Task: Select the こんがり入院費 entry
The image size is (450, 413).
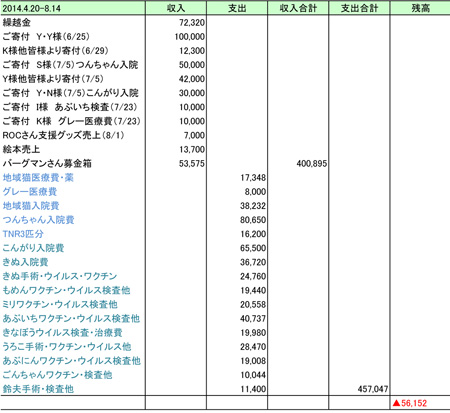Action: click(x=33, y=248)
